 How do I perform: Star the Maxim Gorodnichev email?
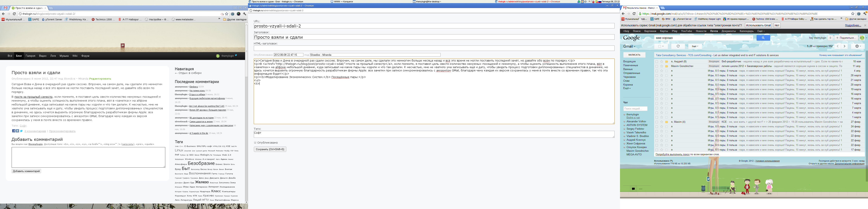pos(661,66)
